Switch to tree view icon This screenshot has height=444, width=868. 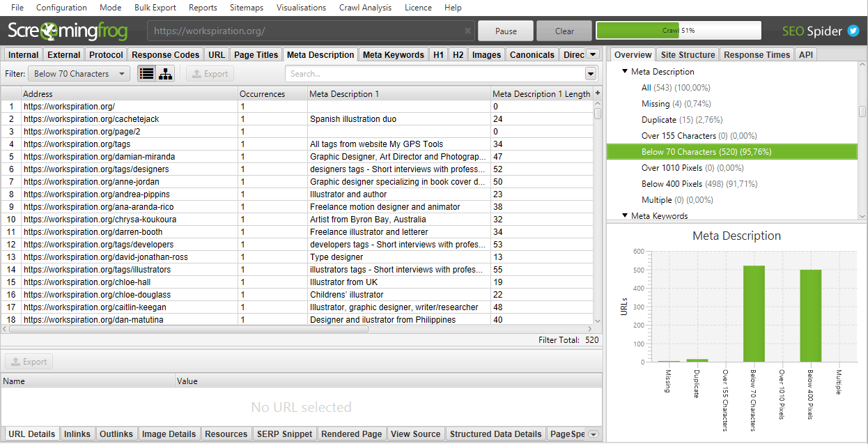[x=165, y=74]
